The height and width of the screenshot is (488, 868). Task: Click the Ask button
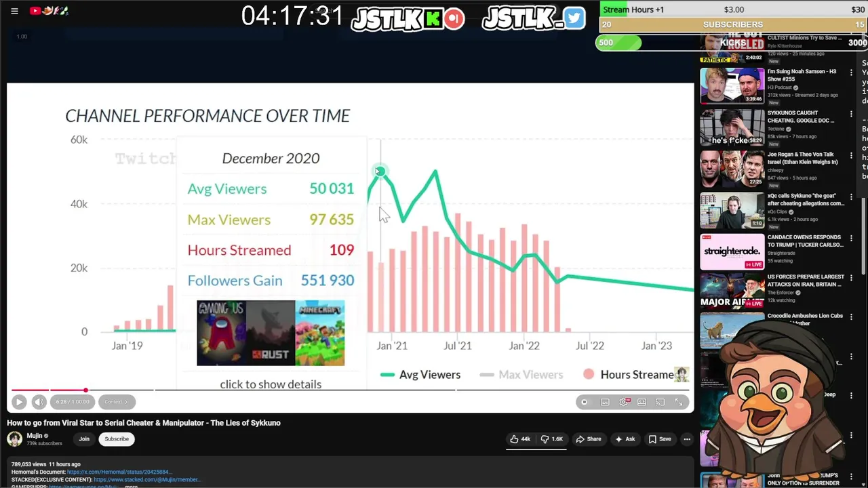(x=625, y=439)
